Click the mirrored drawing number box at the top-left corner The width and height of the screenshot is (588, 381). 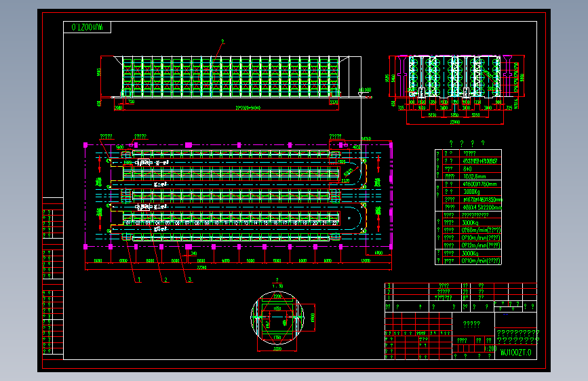click(87, 27)
